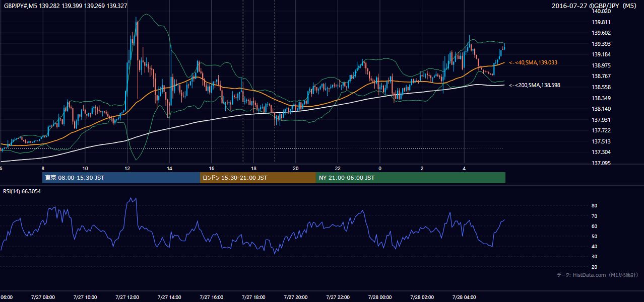Click price axis value 137.513
The image size is (644, 302).
coord(602,141)
